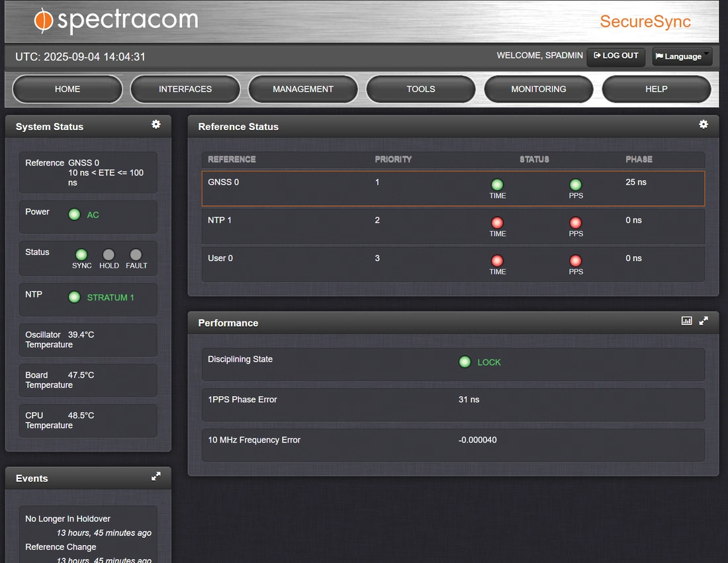The width and height of the screenshot is (728, 563).
Task: Select the User 0 reference row
Action: (x=453, y=264)
